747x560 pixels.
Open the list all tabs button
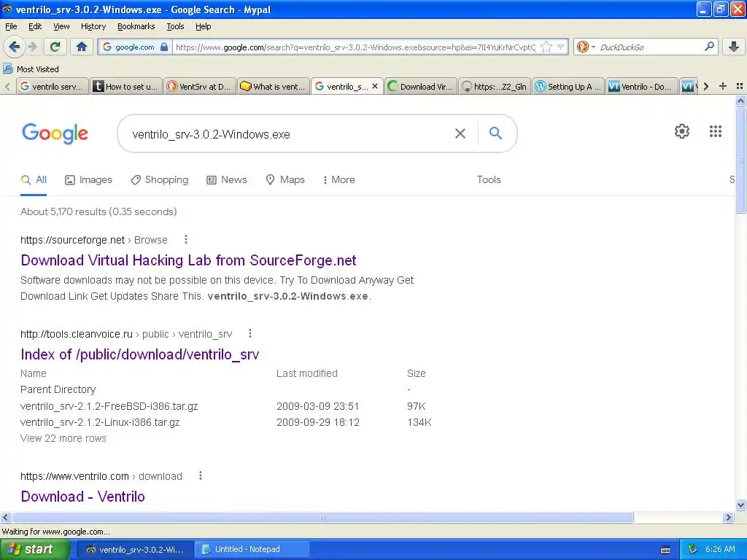[740, 86]
